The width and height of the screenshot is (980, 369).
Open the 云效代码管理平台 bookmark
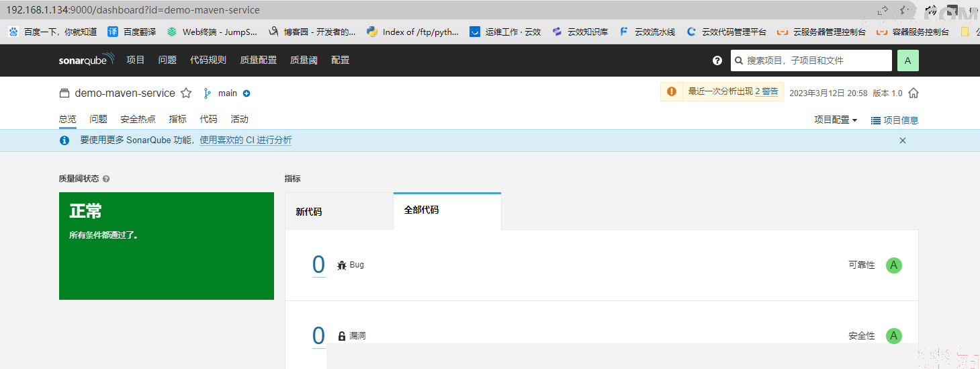click(x=727, y=32)
